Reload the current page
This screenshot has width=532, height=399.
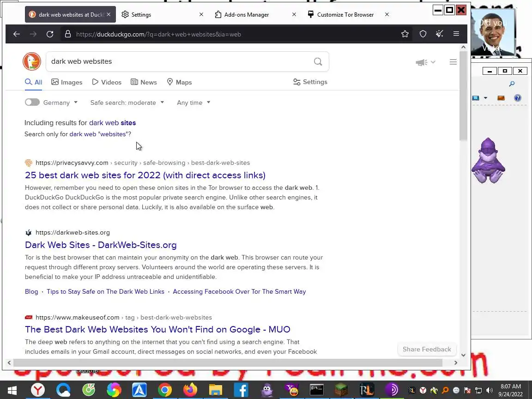pos(50,34)
